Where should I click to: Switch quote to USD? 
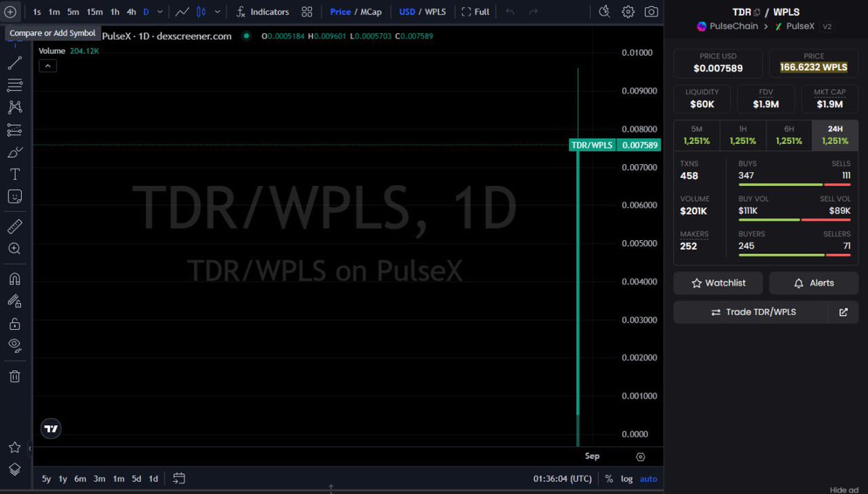point(407,12)
